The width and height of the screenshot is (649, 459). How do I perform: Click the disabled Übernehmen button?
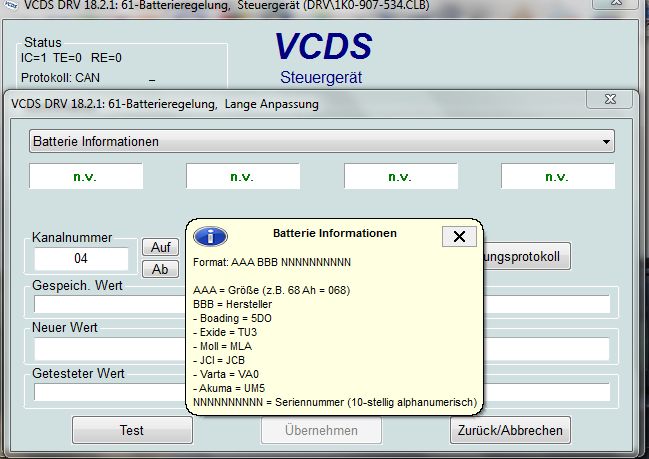[321, 430]
